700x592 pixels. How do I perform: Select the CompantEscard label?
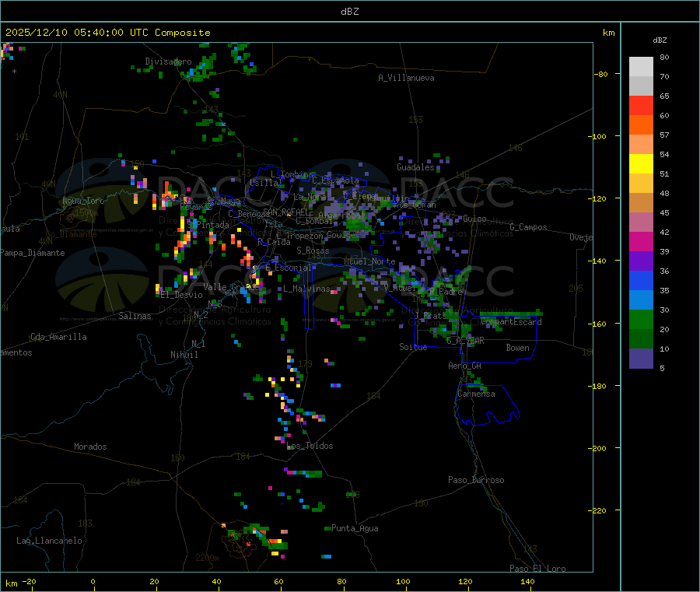click(512, 322)
